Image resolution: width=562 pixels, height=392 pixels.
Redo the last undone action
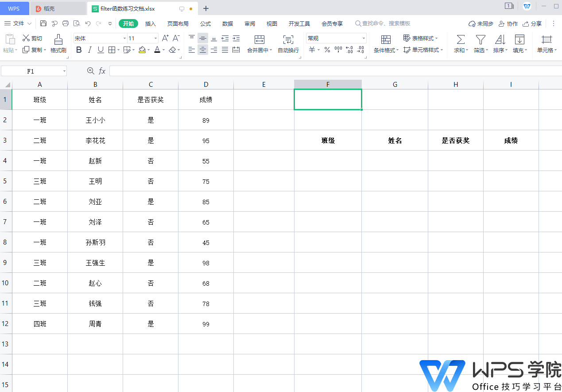pos(99,23)
